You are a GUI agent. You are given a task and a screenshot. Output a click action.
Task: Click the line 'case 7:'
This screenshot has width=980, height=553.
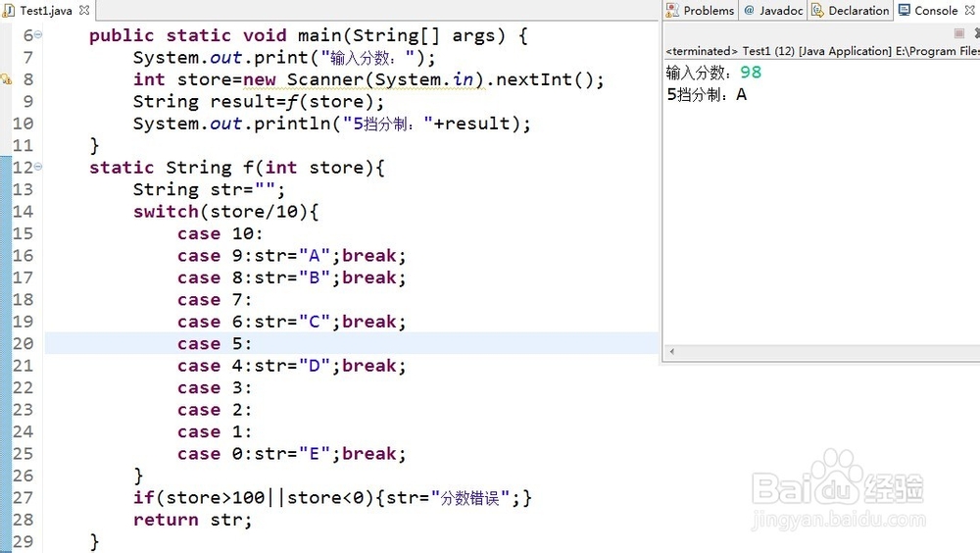pos(215,300)
